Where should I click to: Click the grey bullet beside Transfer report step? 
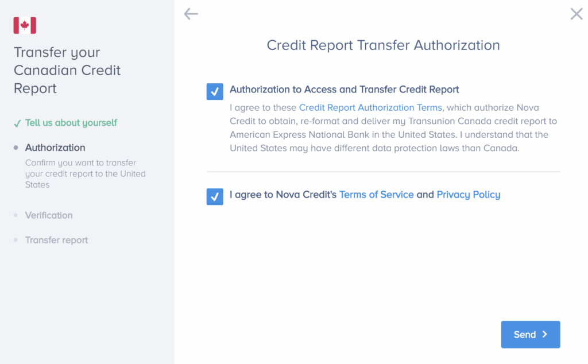coord(16,240)
